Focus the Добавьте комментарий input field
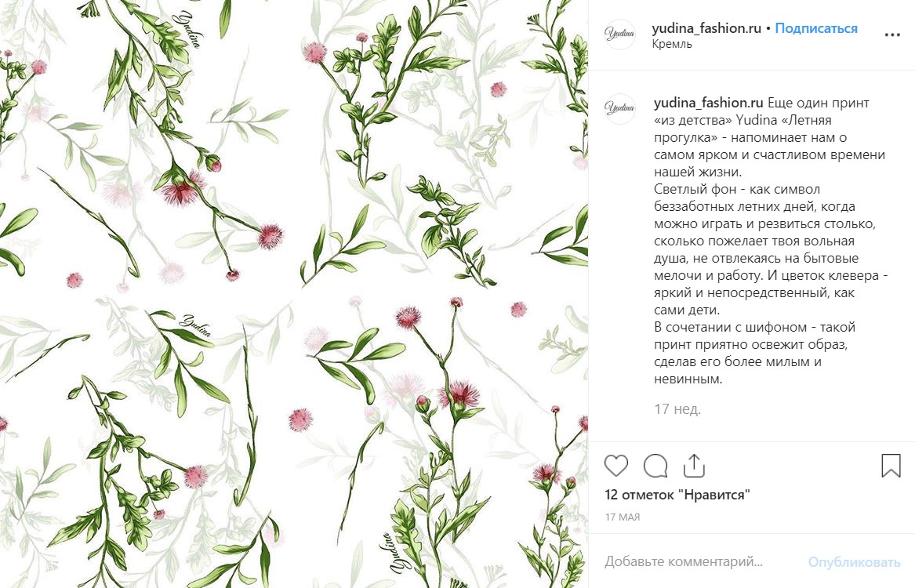Viewport: 915px width, 588px height. coord(700,562)
